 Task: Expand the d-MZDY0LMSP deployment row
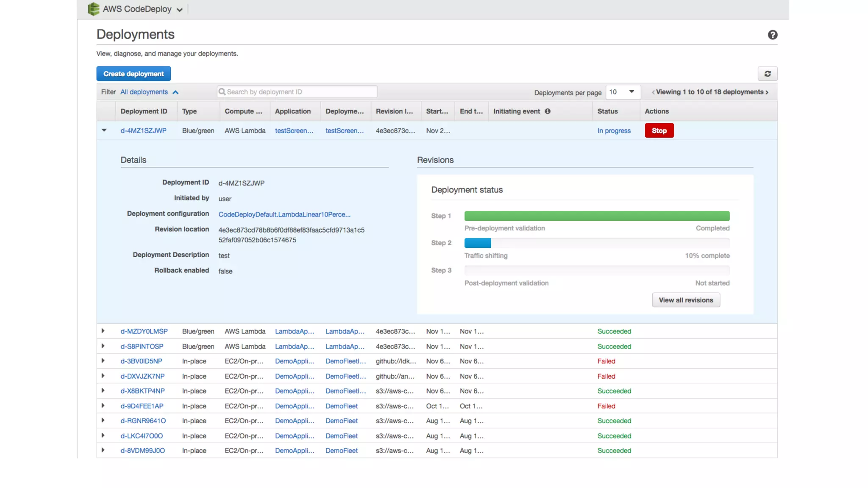click(x=103, y=331)
